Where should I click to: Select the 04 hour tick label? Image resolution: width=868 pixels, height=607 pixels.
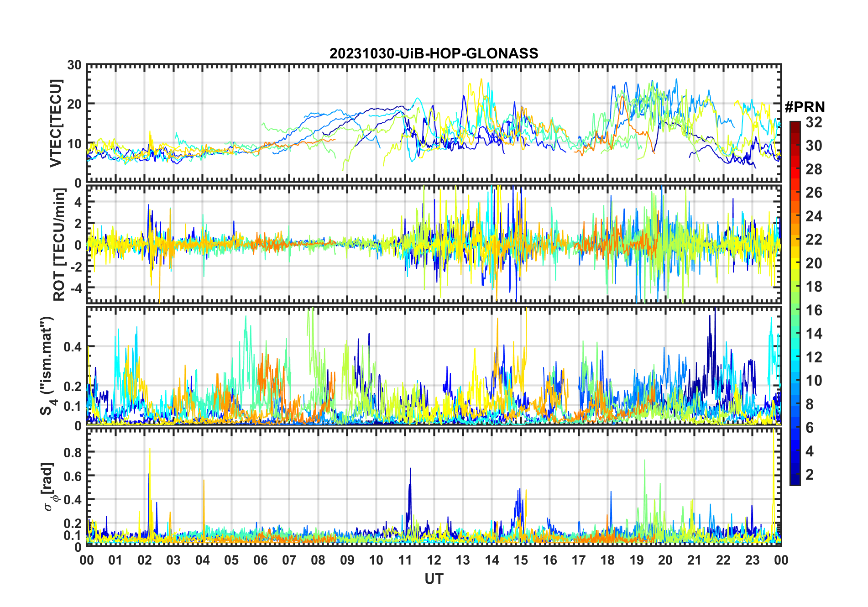(x=202, y=560)
